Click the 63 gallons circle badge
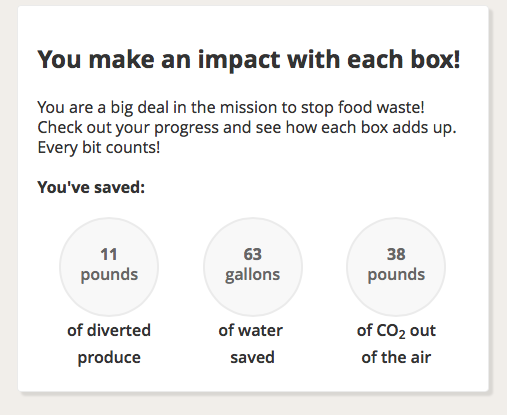Image resolution: width=507 pixels, height=415 pixels. coord(253,267)
